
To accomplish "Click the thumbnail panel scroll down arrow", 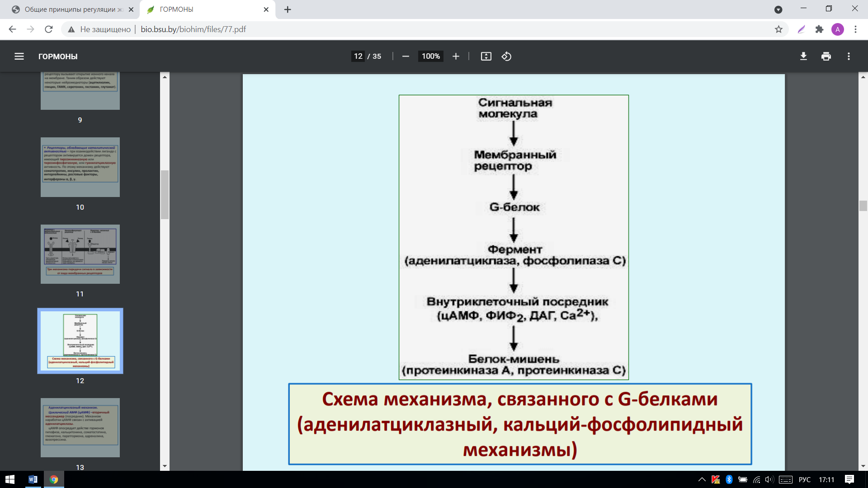I will [165, 466].
